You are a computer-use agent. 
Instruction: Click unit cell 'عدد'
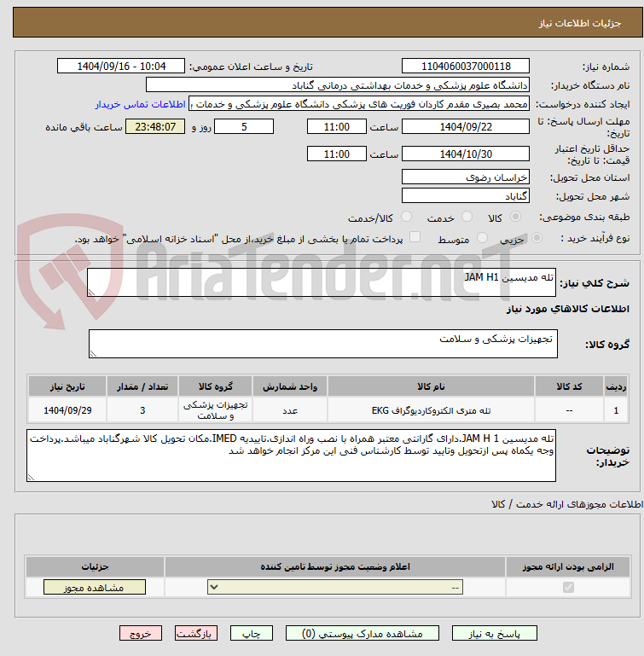point(290,410)
